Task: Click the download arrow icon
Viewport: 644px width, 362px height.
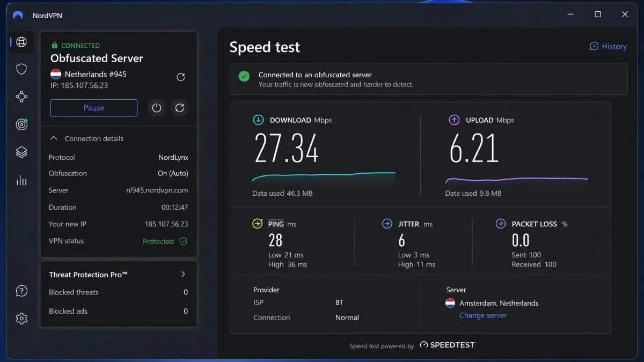Action: pos(258,120)
